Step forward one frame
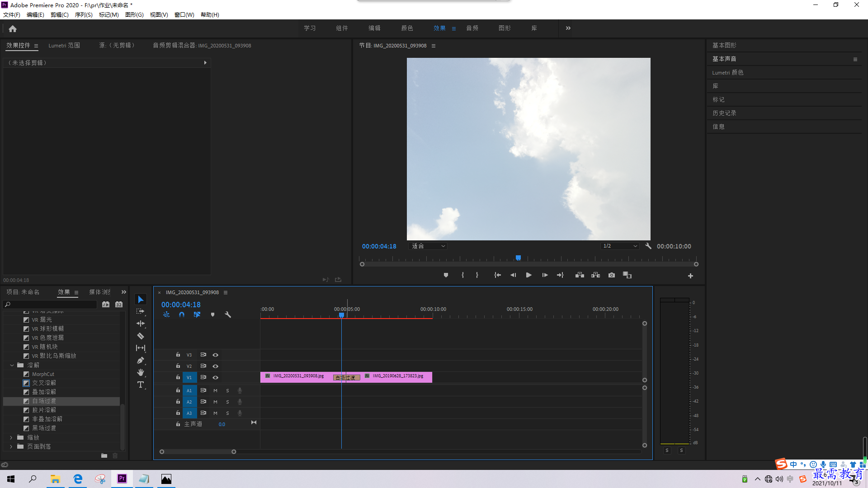Image resolution: width=868 pixels, height=488 pixels. pyautogui.click(x=545, y=275)
